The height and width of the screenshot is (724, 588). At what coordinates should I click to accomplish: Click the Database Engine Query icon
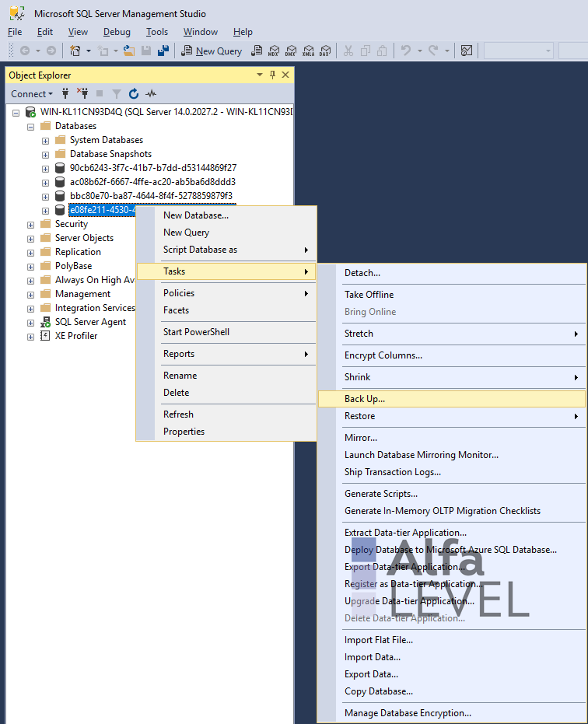pyautogui.click(x=257, y=51)
